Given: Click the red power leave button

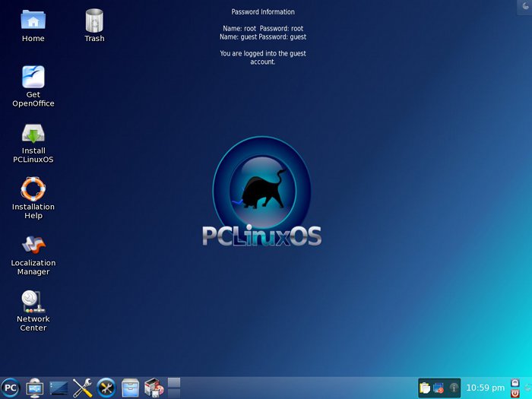Looking at the screenshot, I should coord(515,393).
